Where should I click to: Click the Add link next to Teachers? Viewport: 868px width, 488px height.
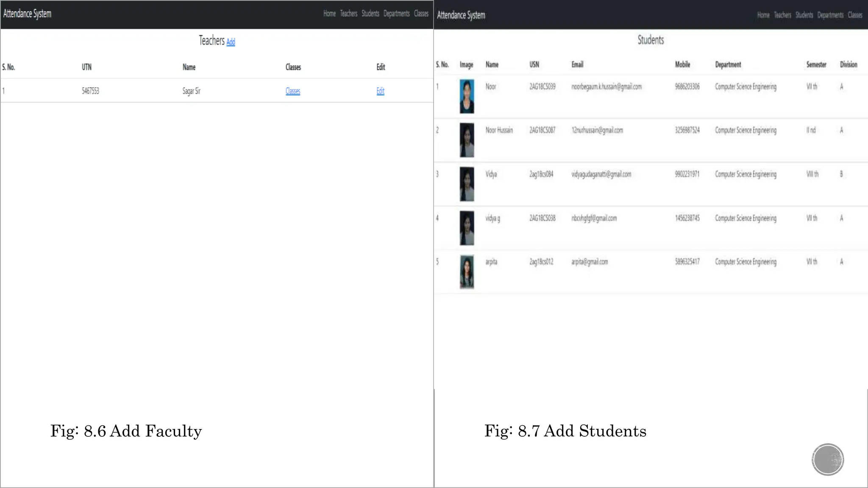[x=231, y=42]
